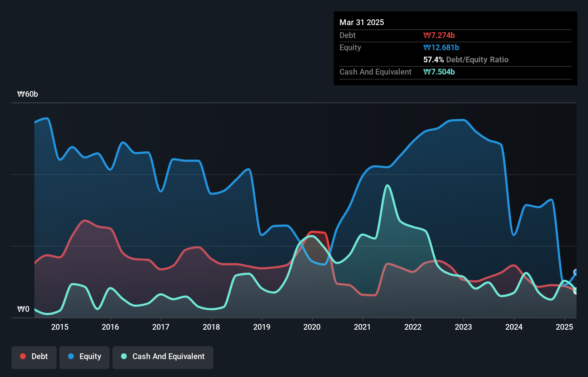Click the Equity tooltip row label

pos(350,47)
